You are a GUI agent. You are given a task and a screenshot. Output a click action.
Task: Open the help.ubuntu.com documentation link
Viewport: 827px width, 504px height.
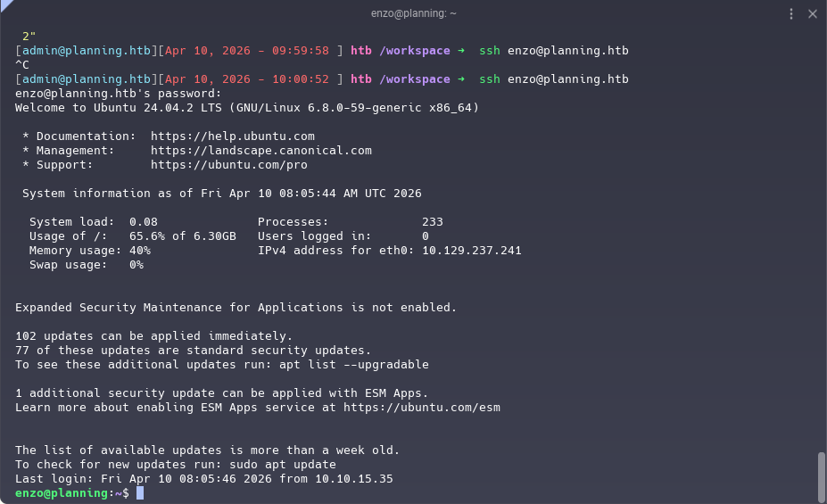pyautogui.click(x=232, y=136)
